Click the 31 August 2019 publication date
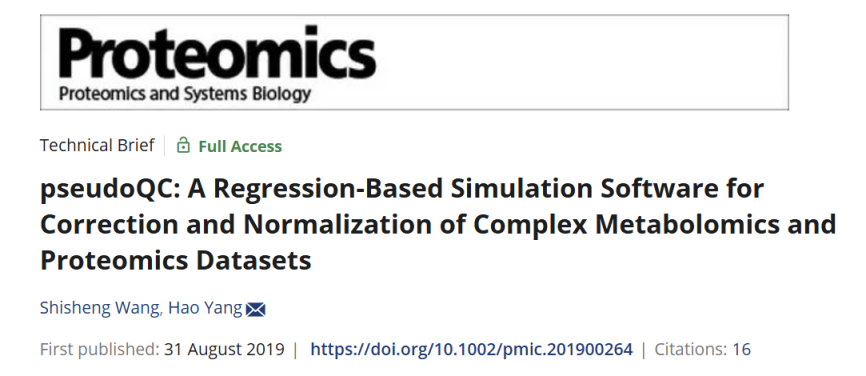The height and width of the screenshot is (376, 866). point(224,349)
